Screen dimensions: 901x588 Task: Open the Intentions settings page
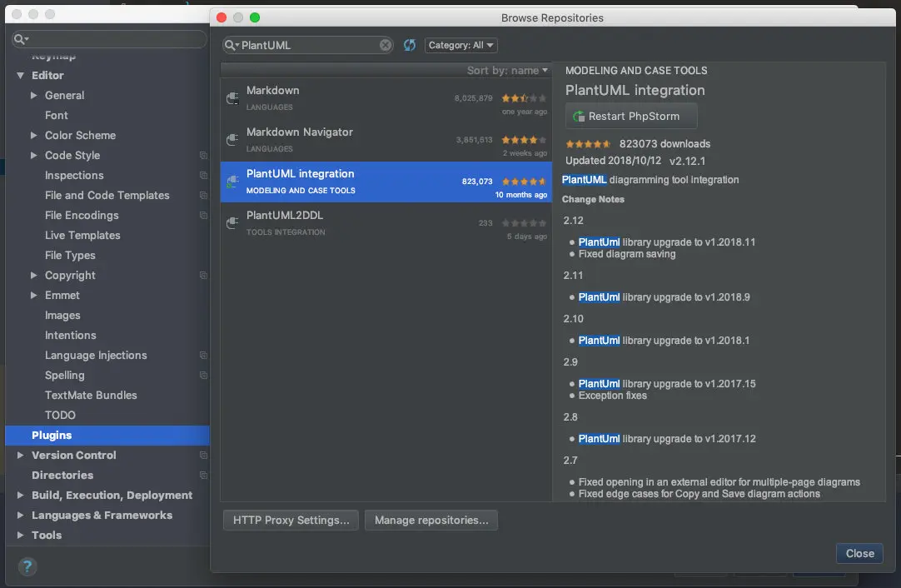(x=70, y=335)
